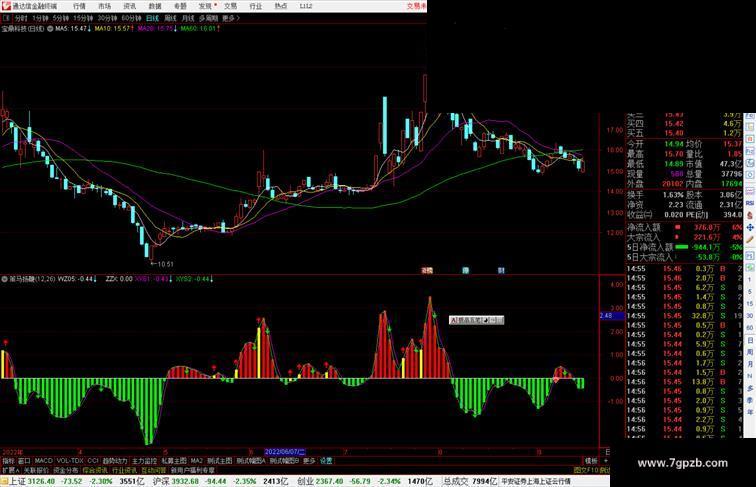Switch to 周线 weekly chart

click(170, 18)
